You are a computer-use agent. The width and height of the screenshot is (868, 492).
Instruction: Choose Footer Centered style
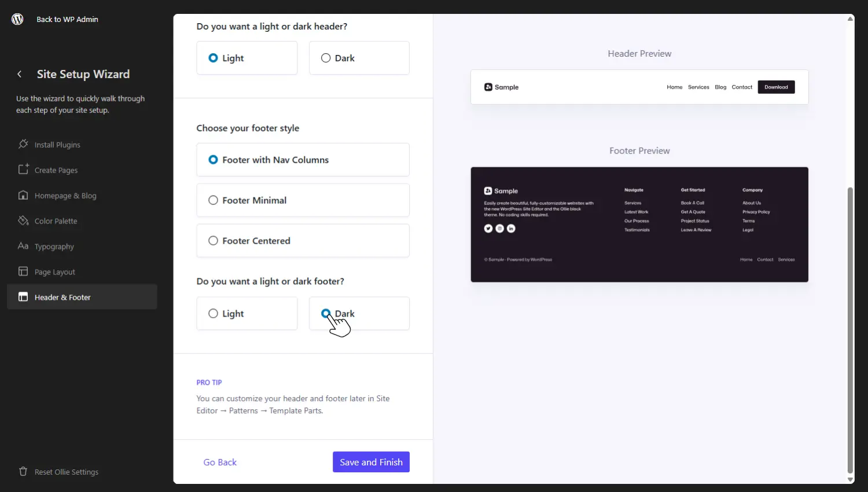(x=303, y=241)
